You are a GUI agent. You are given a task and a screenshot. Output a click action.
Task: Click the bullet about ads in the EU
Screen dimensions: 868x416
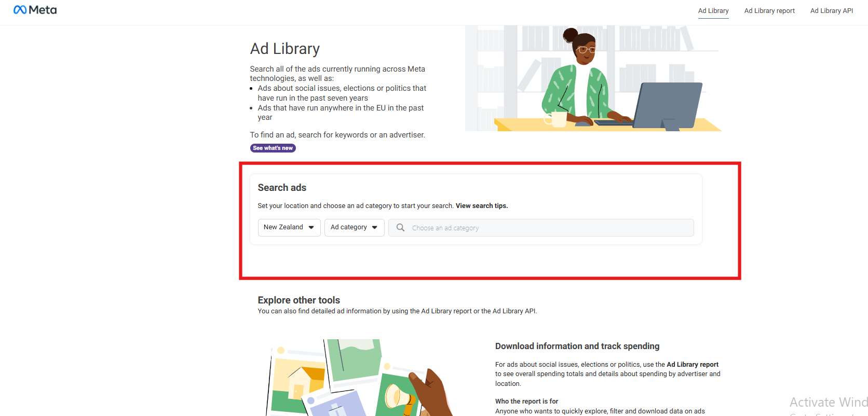[x=341, y=113]
